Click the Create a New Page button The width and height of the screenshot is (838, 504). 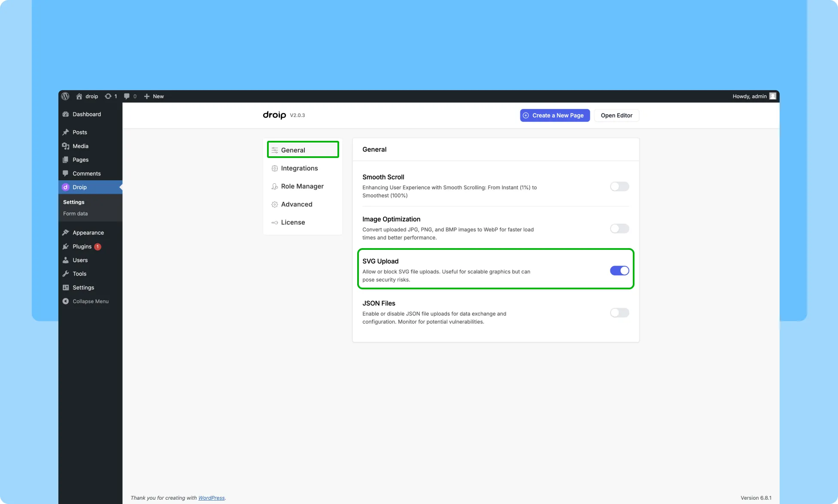555,115
